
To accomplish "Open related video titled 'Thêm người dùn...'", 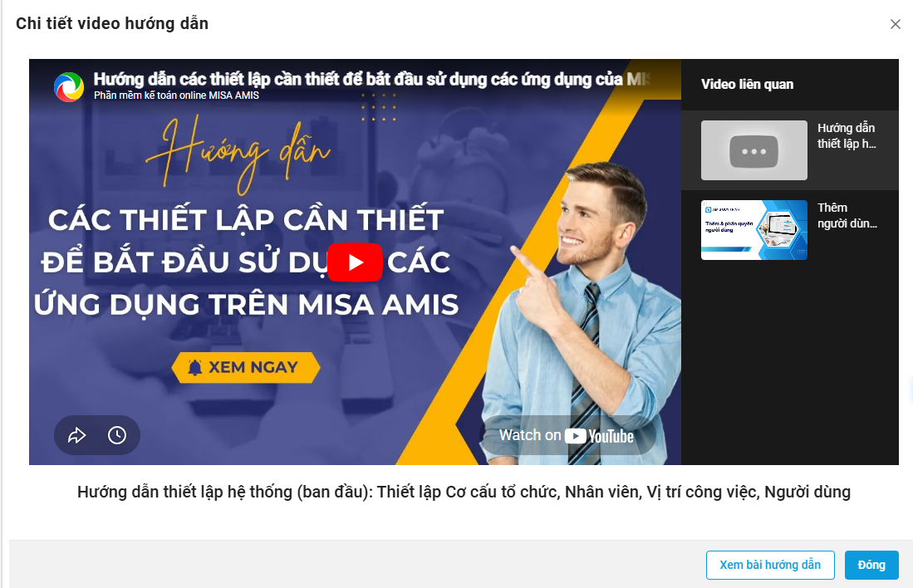I will pos(847,215).
